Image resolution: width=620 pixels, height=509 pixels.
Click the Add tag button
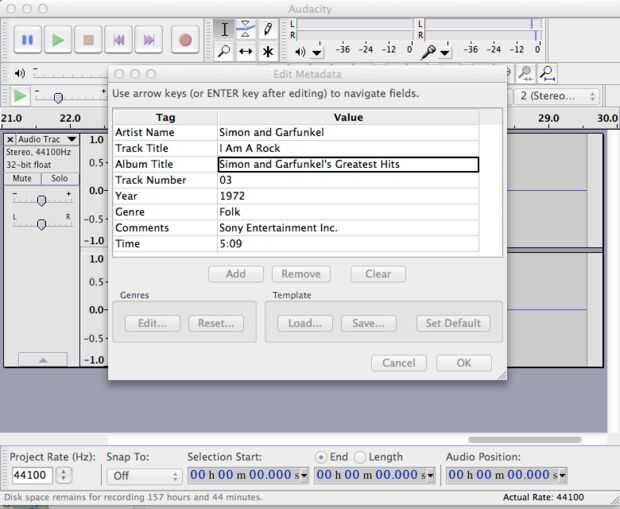(236, 274)
